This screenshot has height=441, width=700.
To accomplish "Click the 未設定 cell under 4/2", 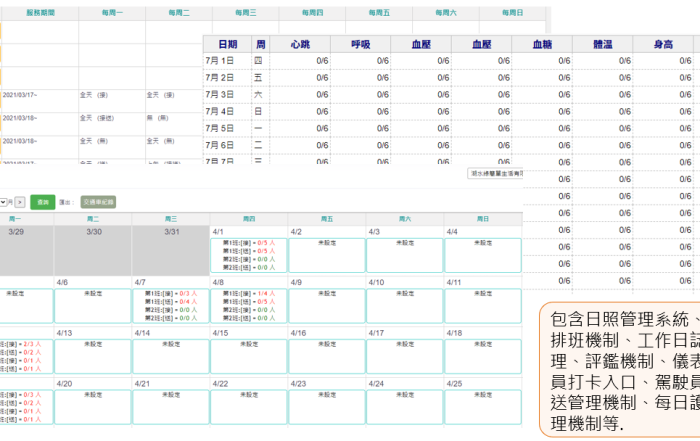I will coord(327,255).
